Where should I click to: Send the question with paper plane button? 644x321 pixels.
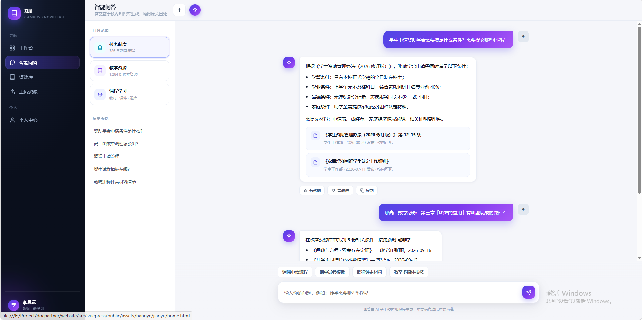(529, 292)
